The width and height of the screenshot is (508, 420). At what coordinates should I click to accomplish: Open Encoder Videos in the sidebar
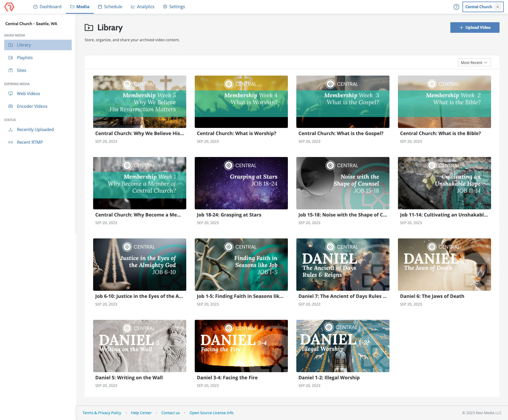[32, 106]
